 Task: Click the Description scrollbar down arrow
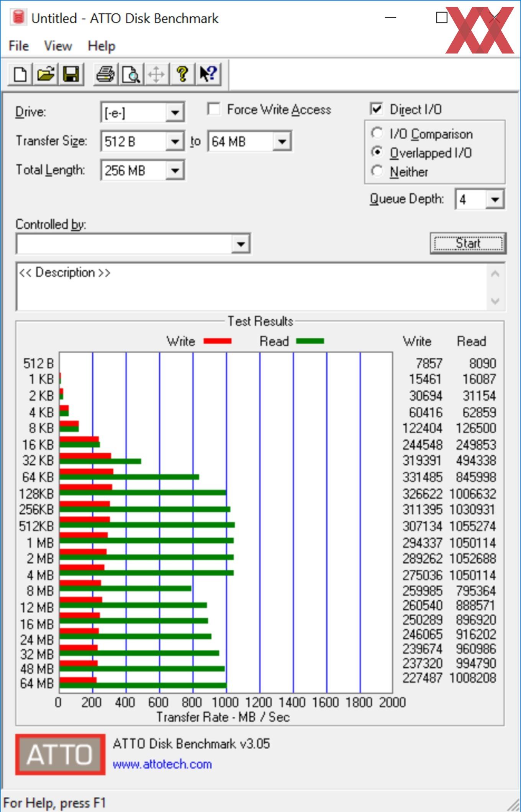point(495,301)
